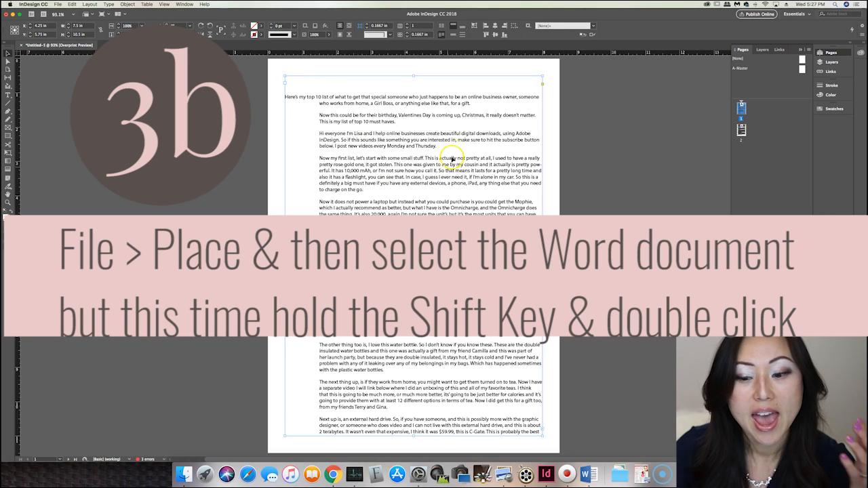Expand the Essentials workspace dropdown
The image size is (868, 488).
(797, 14)
